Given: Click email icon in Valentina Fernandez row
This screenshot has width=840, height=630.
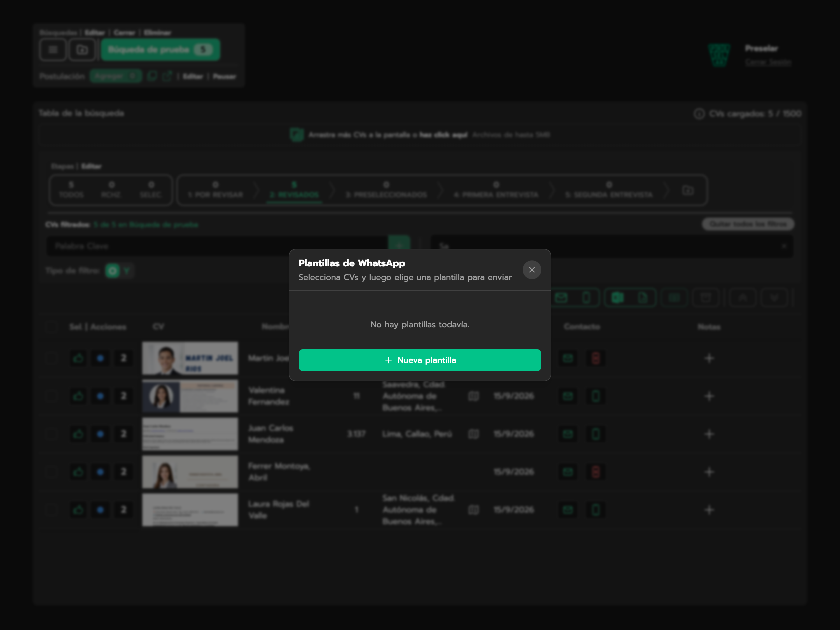Looking at the screenshot, I should tap(568, 396).
